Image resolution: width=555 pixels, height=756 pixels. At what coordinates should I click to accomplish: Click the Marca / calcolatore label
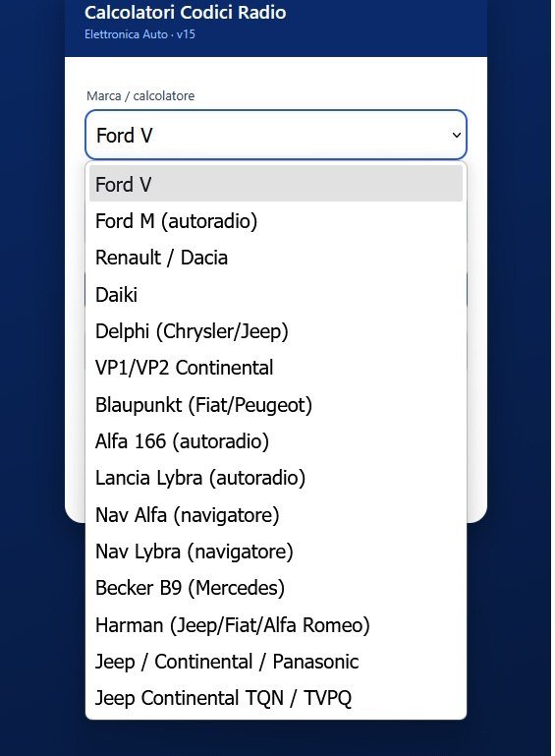(140, 95)
